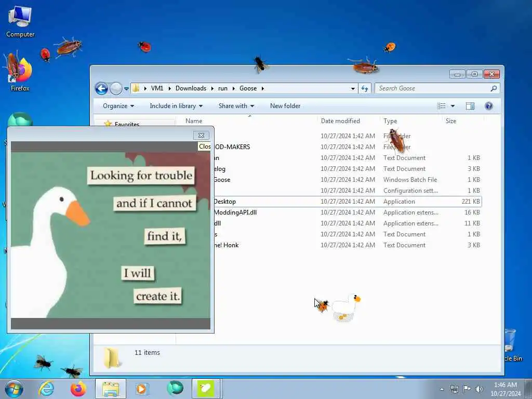Viewport: 532px width, 399px height.
Task: Sort by the Date modified column header
Action: pos(340,121)
